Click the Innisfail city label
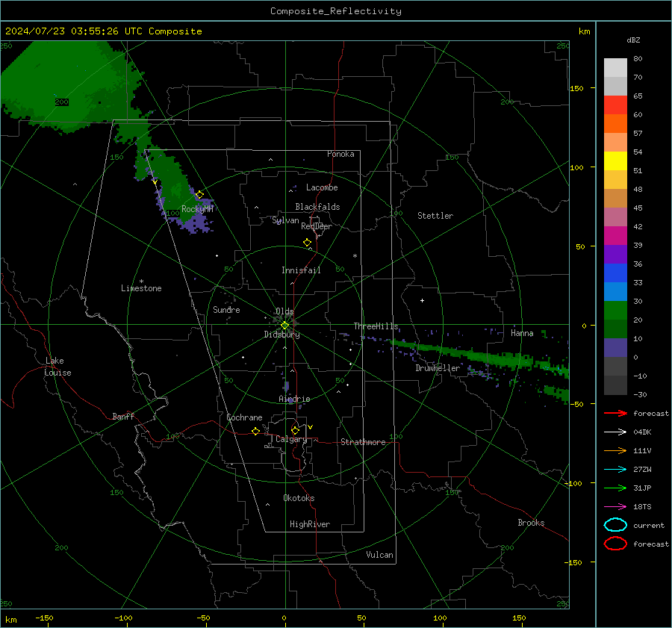The width and height of the screenshot is (672, 628). tap(301, 270)
